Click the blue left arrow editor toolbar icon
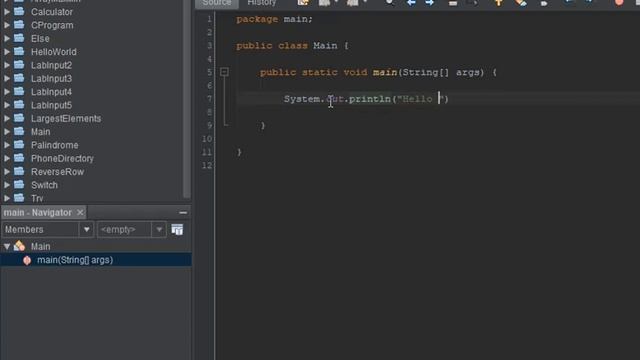 (x=411, y=3)
